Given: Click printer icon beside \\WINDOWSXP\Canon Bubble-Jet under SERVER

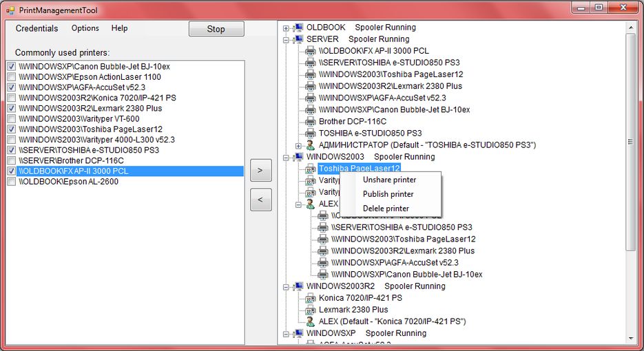Looking at the screenshot, I should tap(311, 110).
